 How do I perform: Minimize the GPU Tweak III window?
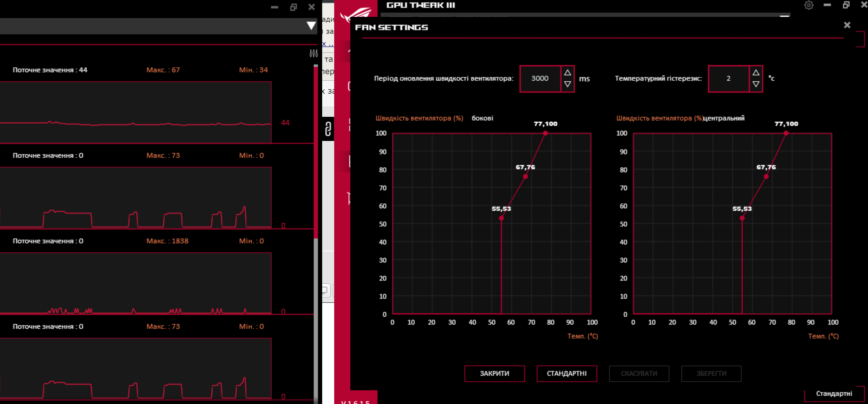click(827, 5)
